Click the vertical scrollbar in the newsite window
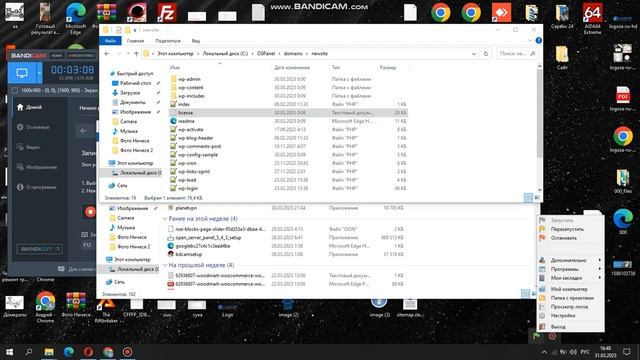 (540, 113)
